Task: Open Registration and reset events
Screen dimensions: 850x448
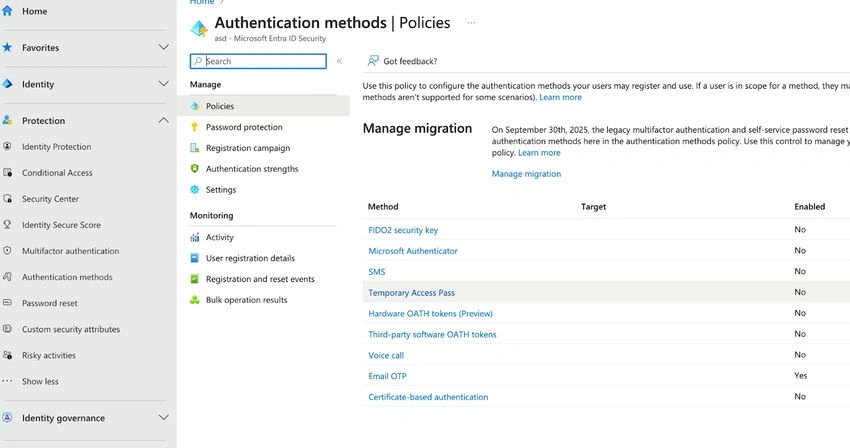Action: [x=260, y=279]
